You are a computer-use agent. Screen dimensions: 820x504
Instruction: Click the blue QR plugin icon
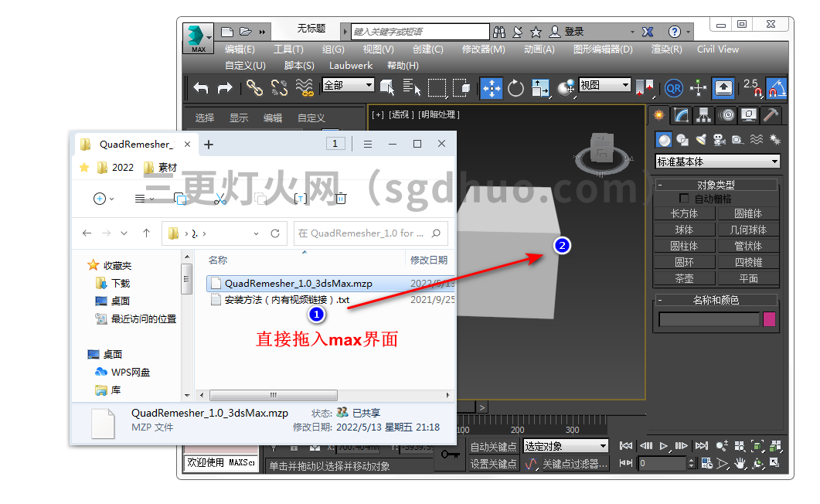coord(674,88)
